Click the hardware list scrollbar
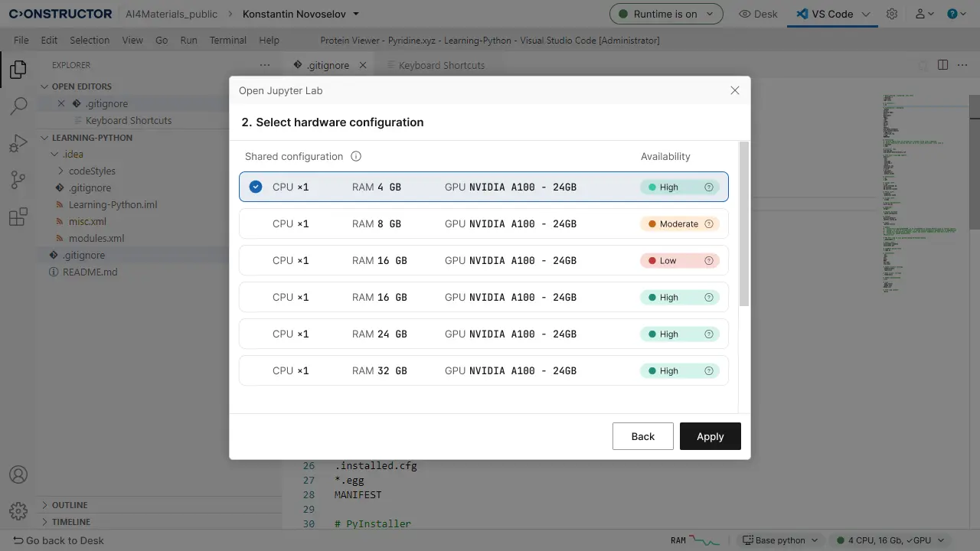This screenshot has height=551, width=980. coord(743,224)
